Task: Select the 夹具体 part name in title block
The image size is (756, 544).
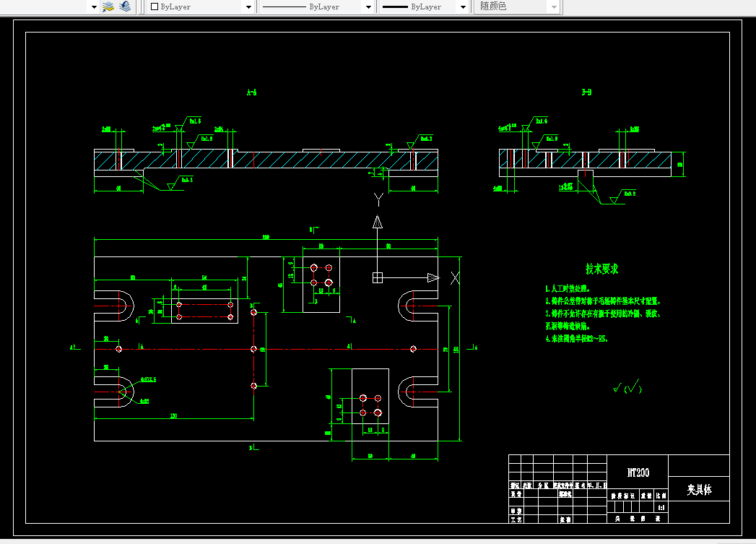Action: 699,490
